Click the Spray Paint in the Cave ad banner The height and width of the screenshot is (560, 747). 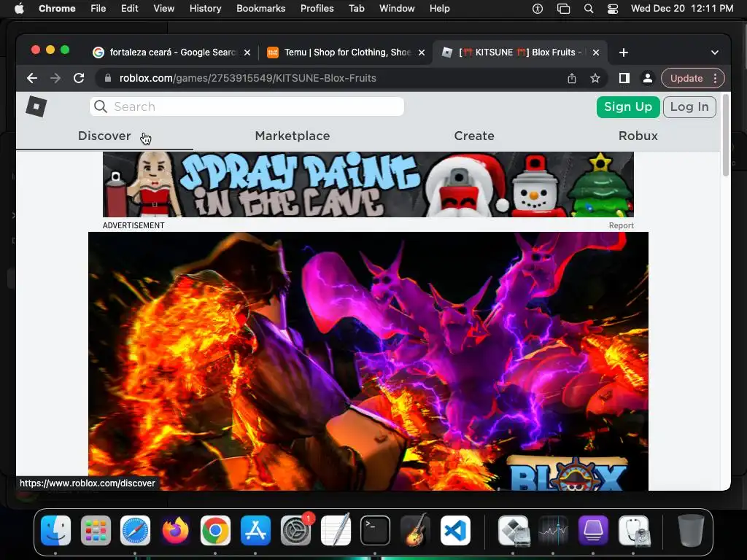coord(368,184)
